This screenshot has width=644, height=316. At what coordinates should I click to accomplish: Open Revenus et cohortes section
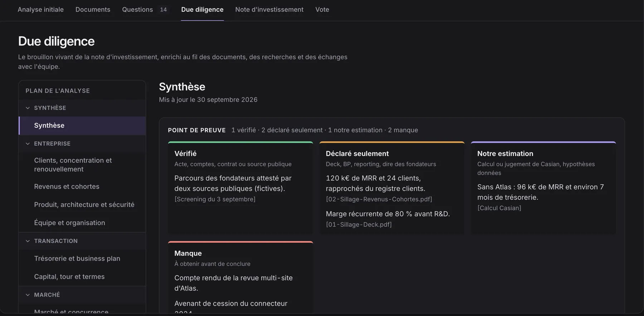(x=82, y=186)
